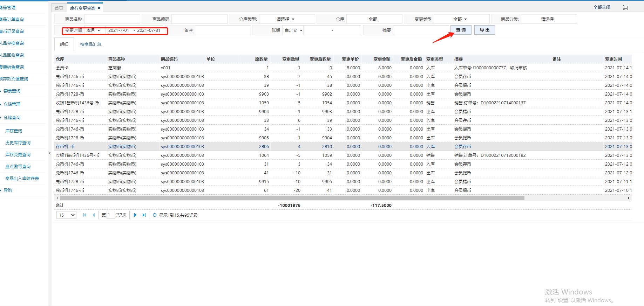The image size is (644, 306).
Task: Change the rows-per-page dropdown showing 15
Action: click(x=66, y=215)
